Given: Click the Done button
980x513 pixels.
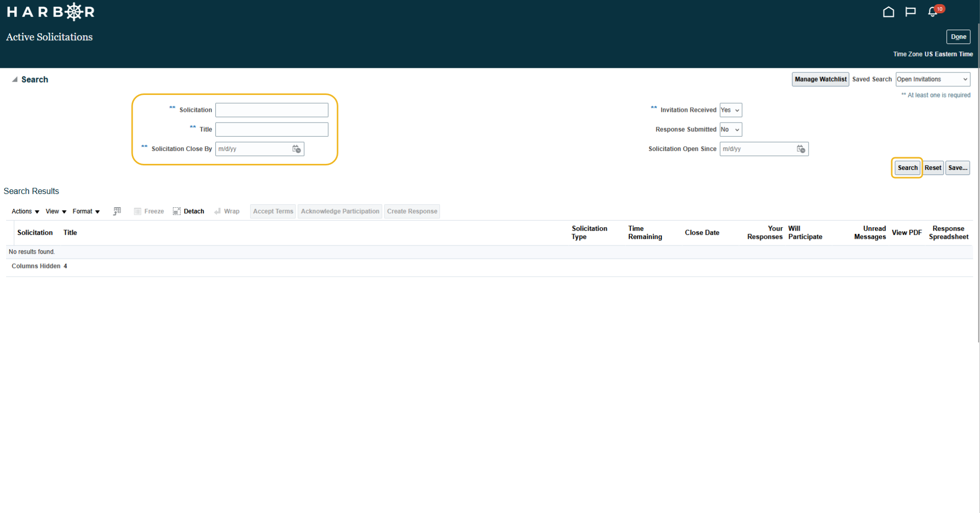Looking at the screenshot, I should click(x=958, y=37).
